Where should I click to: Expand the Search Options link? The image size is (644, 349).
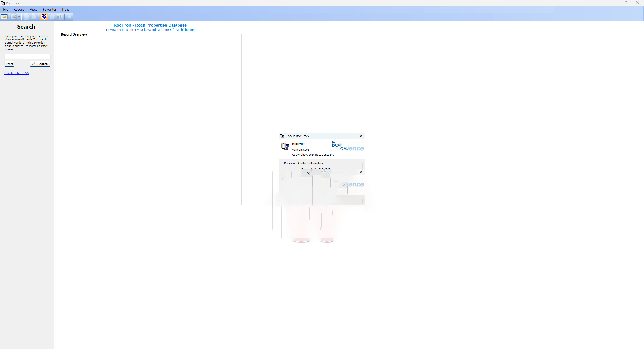[17, 73]
